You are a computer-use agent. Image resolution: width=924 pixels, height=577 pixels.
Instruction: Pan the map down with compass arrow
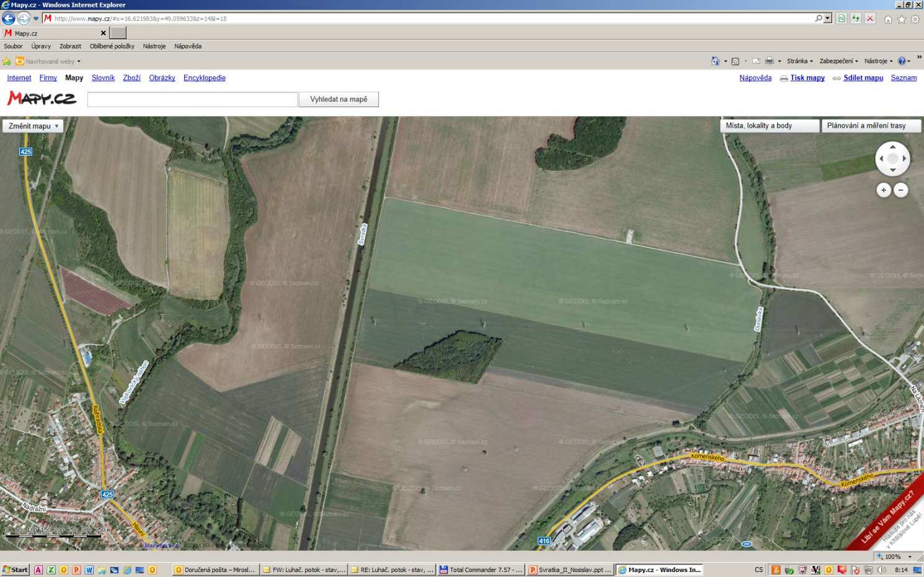click(892, 170)
